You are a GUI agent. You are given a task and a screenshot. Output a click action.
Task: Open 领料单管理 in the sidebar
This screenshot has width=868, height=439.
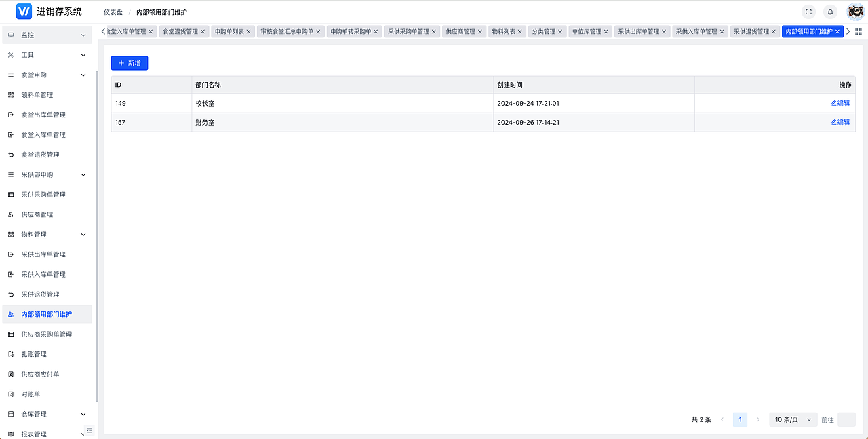(x=46, y=95)
